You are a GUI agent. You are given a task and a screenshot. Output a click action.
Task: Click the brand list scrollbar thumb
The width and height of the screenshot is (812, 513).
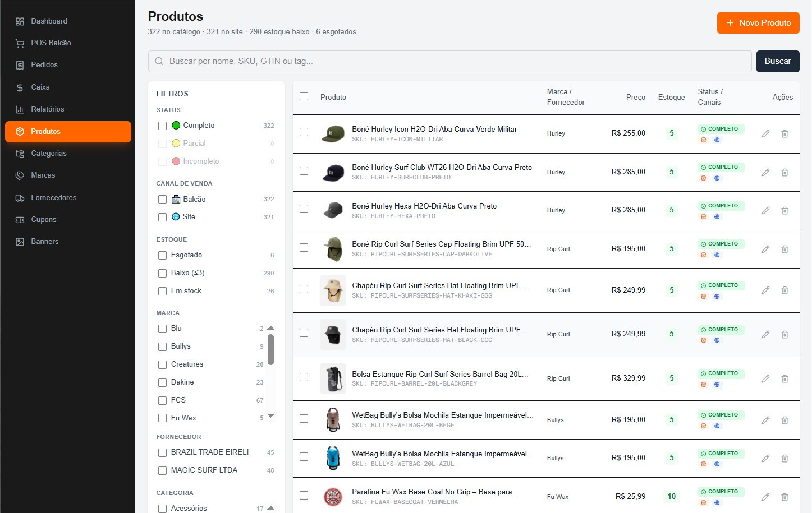(271, 350)
